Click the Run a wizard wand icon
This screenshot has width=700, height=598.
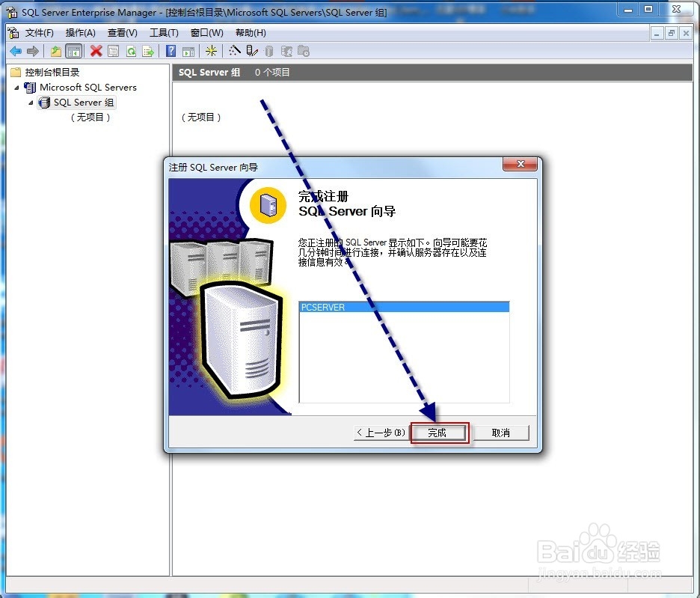(234, 50)
